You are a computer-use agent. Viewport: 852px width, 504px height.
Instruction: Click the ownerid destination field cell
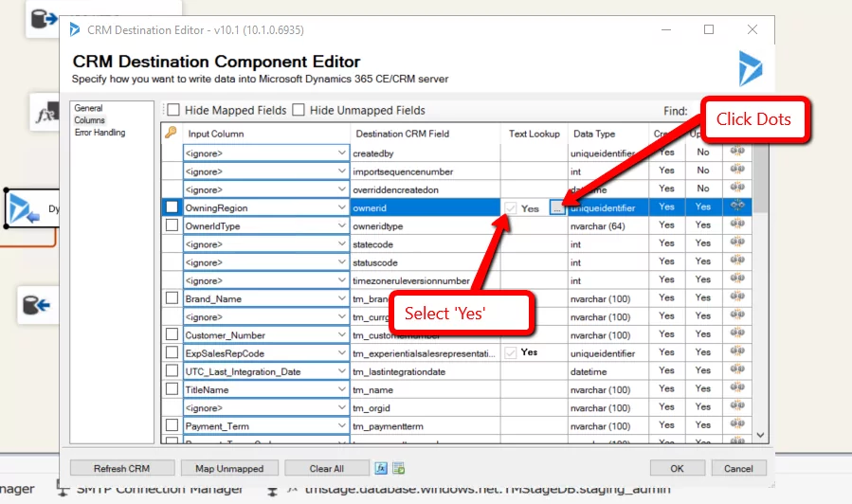425,208
